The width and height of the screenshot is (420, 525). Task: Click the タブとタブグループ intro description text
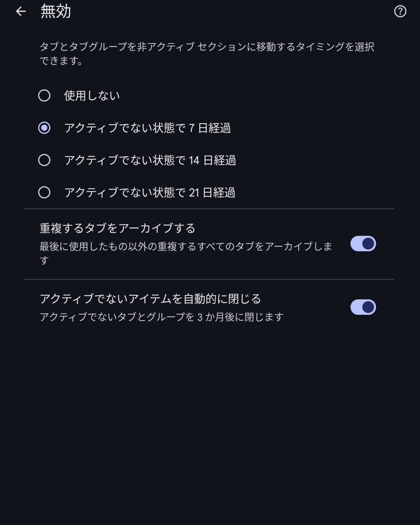point(206,47)
